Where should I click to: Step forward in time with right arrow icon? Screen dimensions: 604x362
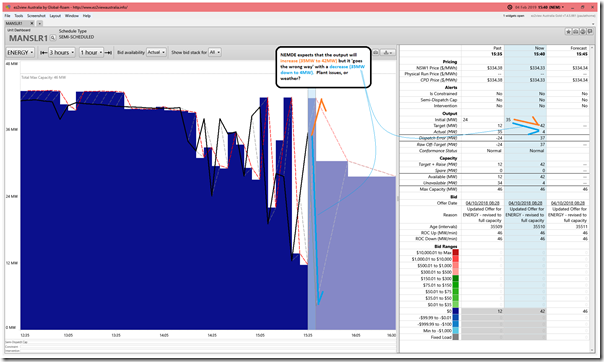pos(108,52)
